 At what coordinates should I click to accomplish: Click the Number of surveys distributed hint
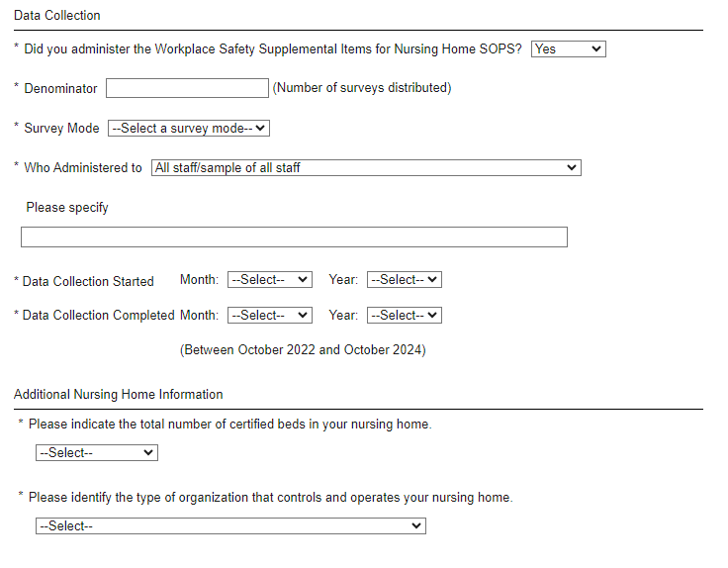(362, 87)
